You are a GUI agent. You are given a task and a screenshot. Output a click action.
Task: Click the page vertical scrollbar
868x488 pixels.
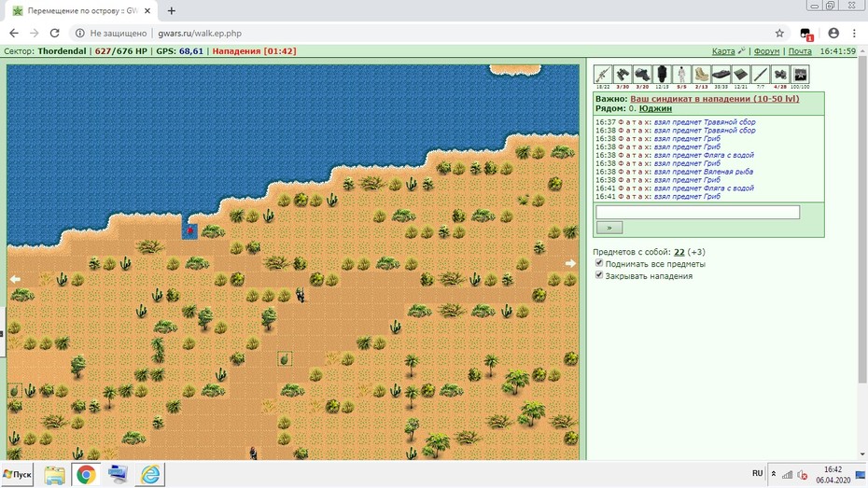[861, 221]
